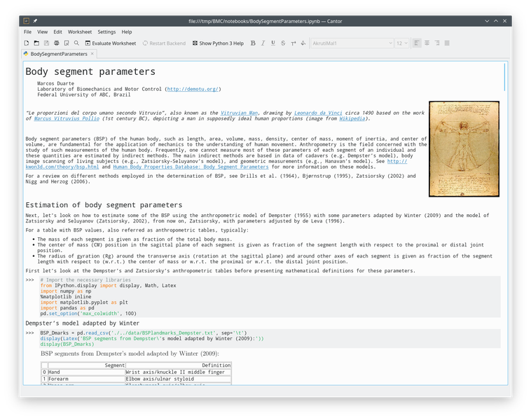
Task: Open the AkrutiMal1 font family dropdown
Action: pyautogui.click(x=352, y=43)
